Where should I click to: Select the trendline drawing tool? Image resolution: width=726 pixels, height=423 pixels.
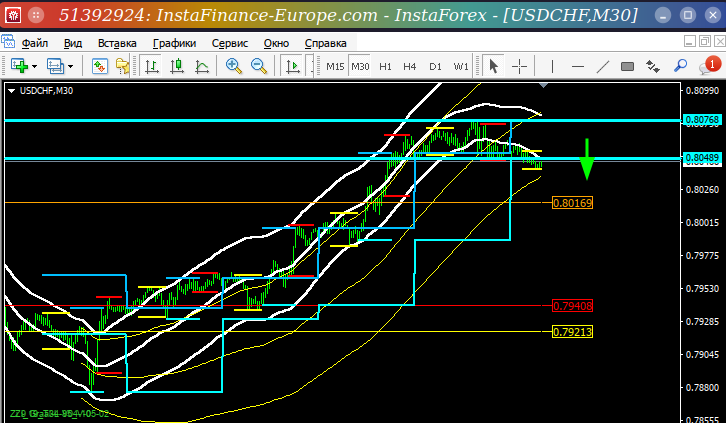[602, 67]
